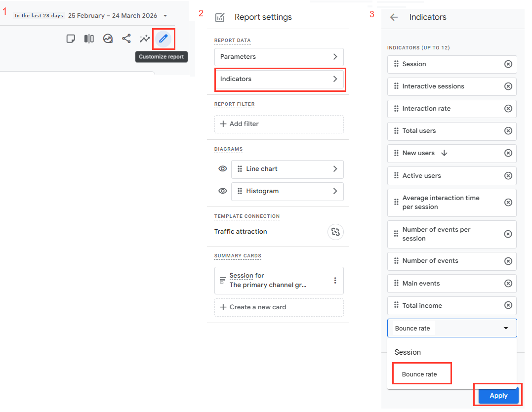Open the Bounce rate indicator dropdown

coord(505,328)
